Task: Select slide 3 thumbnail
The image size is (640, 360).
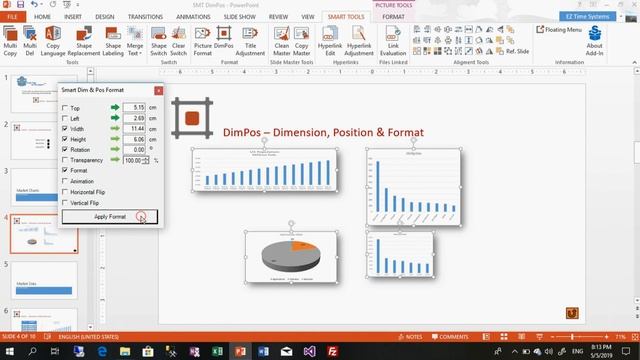Action: (x=35, y=187)
